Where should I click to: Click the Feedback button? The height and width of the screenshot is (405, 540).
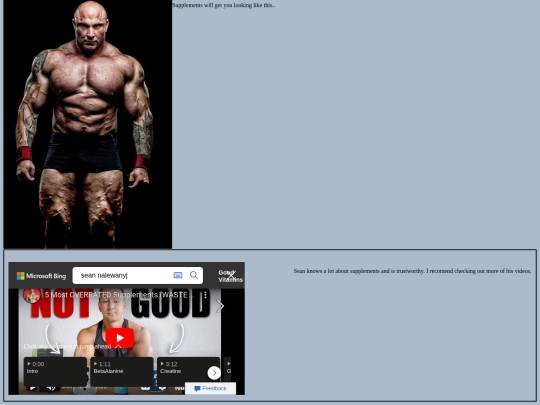pyautogui.click(x=210, y=388)
